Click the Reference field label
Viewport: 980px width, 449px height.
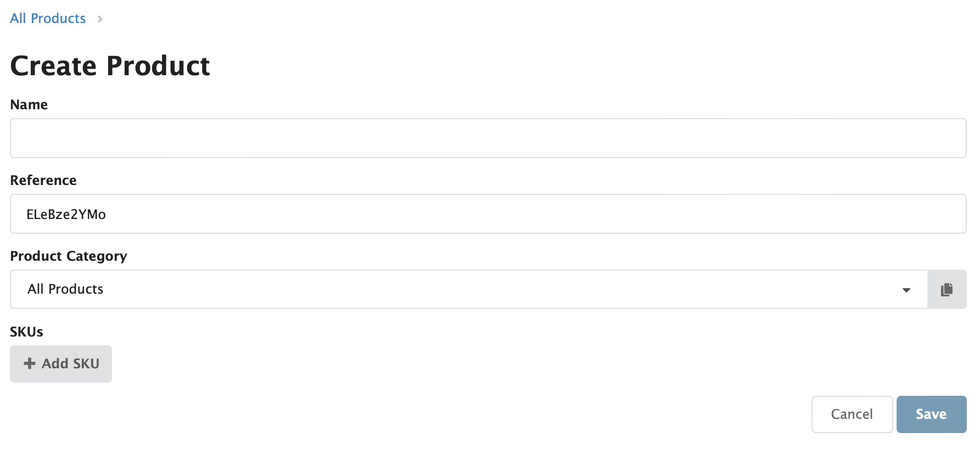[x=43, y=181]
